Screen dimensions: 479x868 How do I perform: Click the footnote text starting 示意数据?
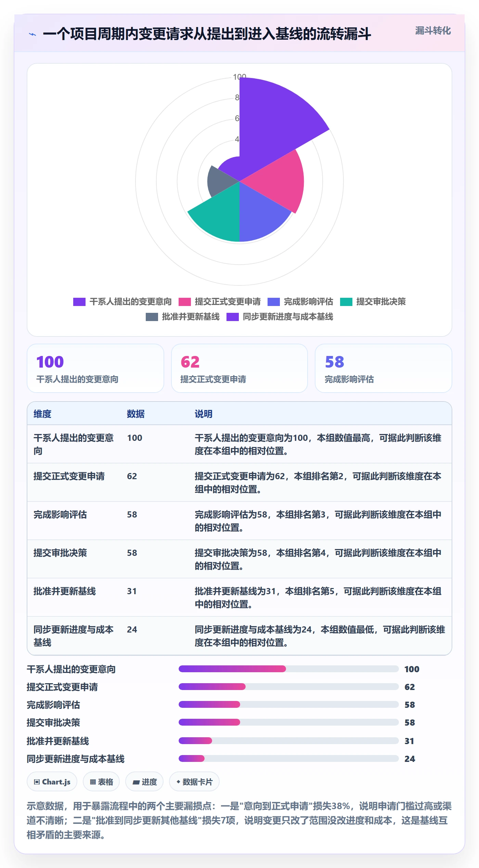pos(239,820)
